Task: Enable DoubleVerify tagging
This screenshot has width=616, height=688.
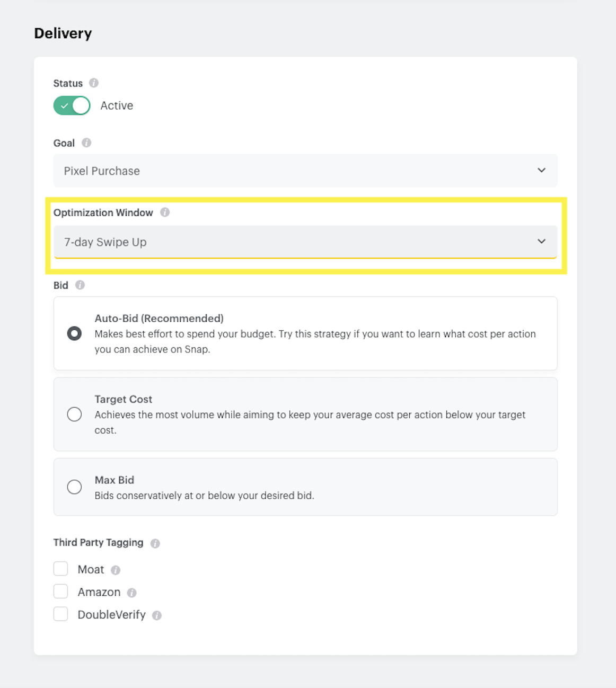Action: pyautogui.click(x=60, y=614)
